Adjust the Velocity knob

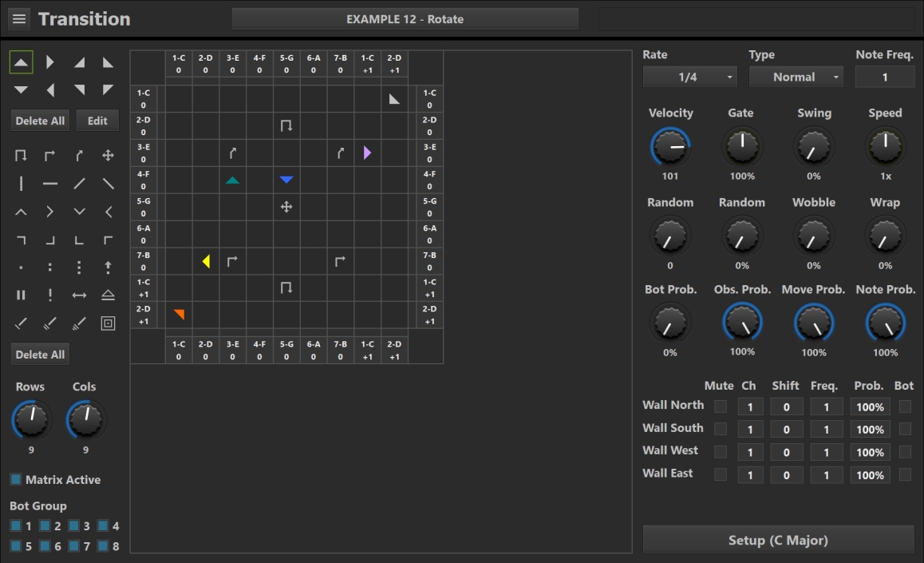pyautogui.click(x=670, y=148)
